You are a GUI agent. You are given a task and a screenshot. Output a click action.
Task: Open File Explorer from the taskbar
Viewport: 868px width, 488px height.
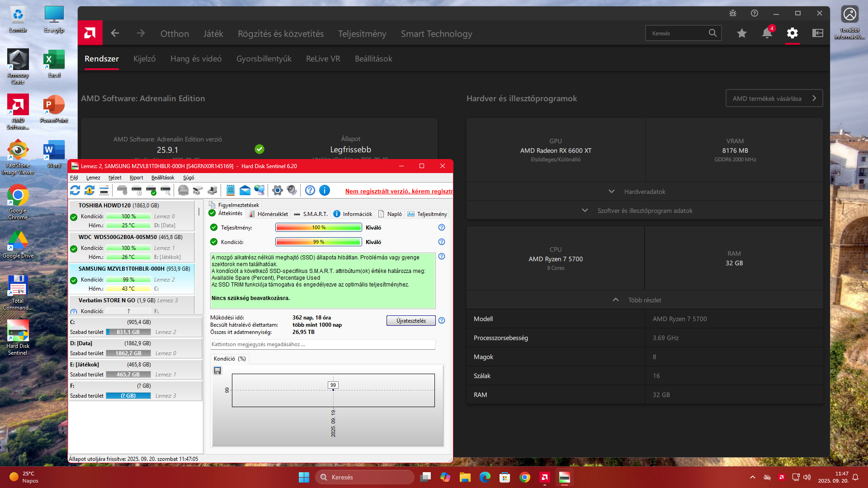coord(465,477)
